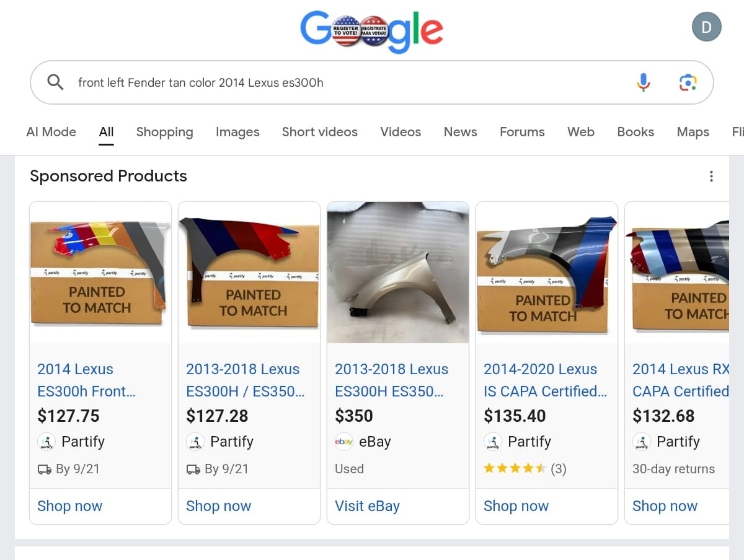
Task: Click the voice search microphone icon
Action: point(644,82)
